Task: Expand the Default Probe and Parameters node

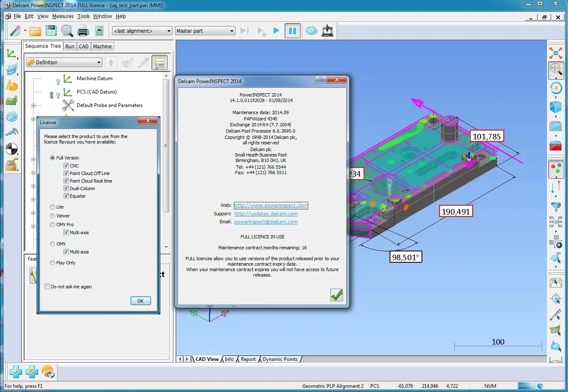Action: pos(33,105)
